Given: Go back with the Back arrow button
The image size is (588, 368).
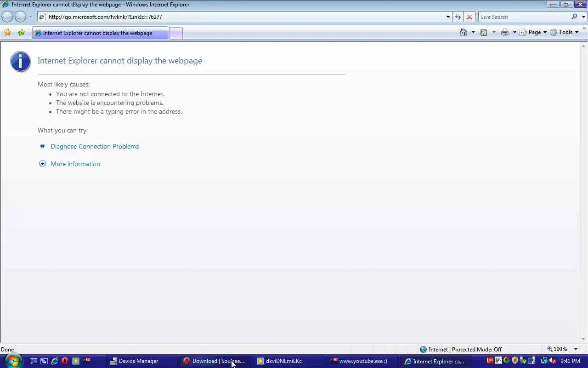Looking at the screenshot, I should point(7,17).
